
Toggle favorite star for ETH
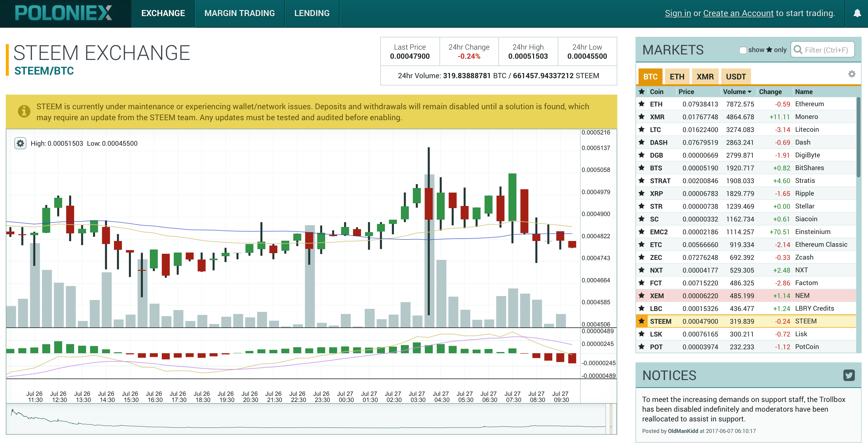click(642, 104)
